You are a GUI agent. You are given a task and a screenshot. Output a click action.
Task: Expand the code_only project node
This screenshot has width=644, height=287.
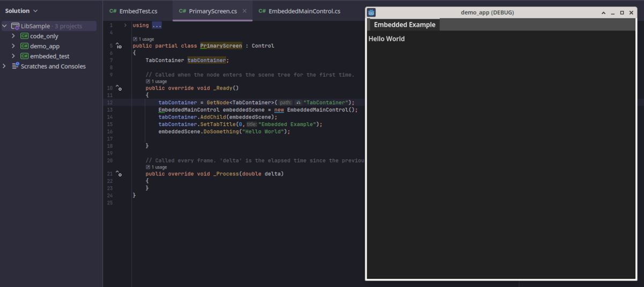click(x=13, y=36)
